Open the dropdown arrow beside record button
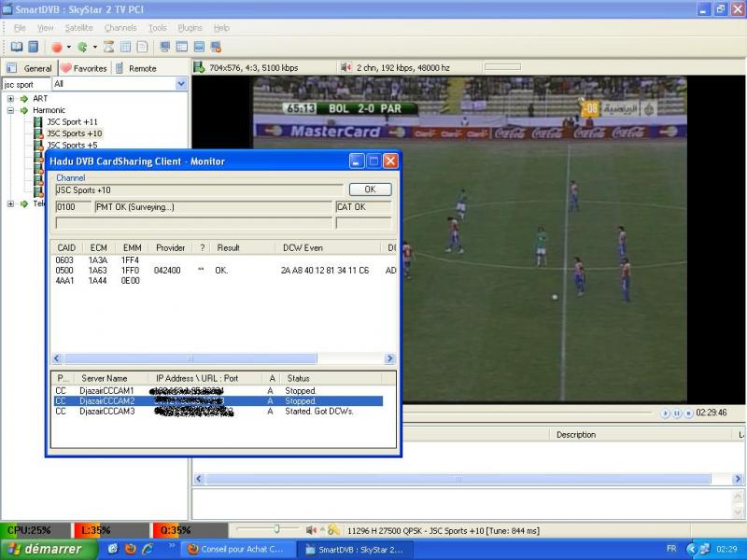Screen dimensions: 747x560 click(68, 47)
